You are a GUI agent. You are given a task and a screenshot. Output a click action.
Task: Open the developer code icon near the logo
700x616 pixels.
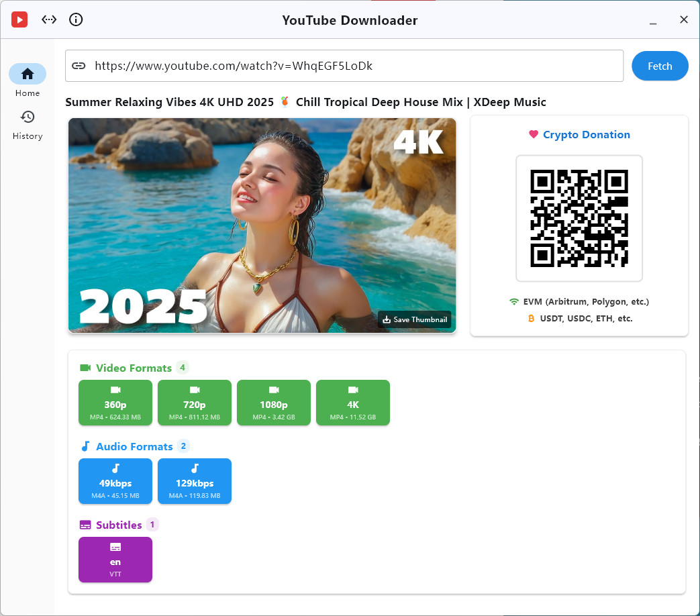click(x=49, y=19)
